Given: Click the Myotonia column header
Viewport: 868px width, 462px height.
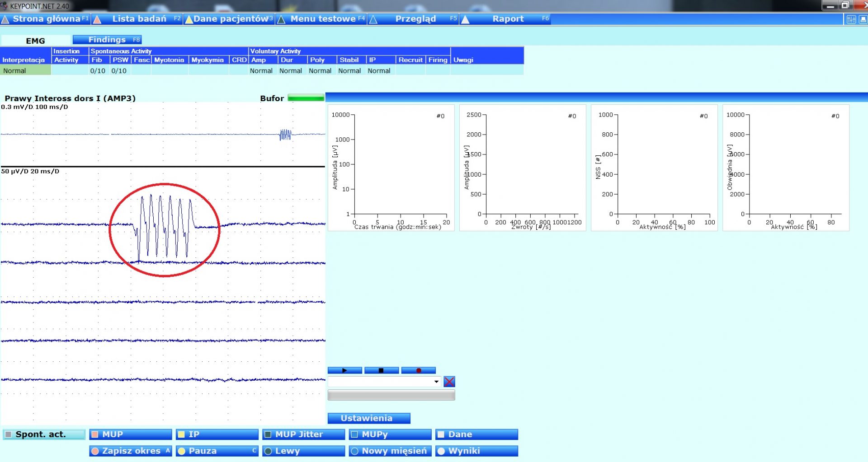Looking at the screenshot, I should click(x=170, y=60).
